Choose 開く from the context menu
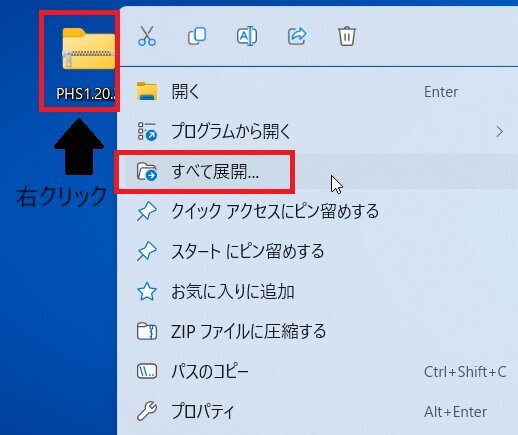The image size is (518, 435). click(x=317, y=91)
